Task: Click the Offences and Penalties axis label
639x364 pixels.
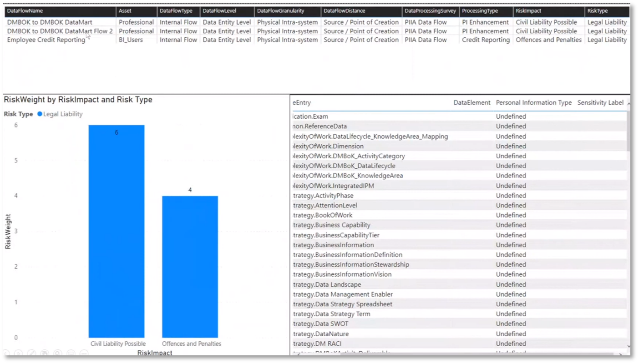Action: click(x=192, y=344)
